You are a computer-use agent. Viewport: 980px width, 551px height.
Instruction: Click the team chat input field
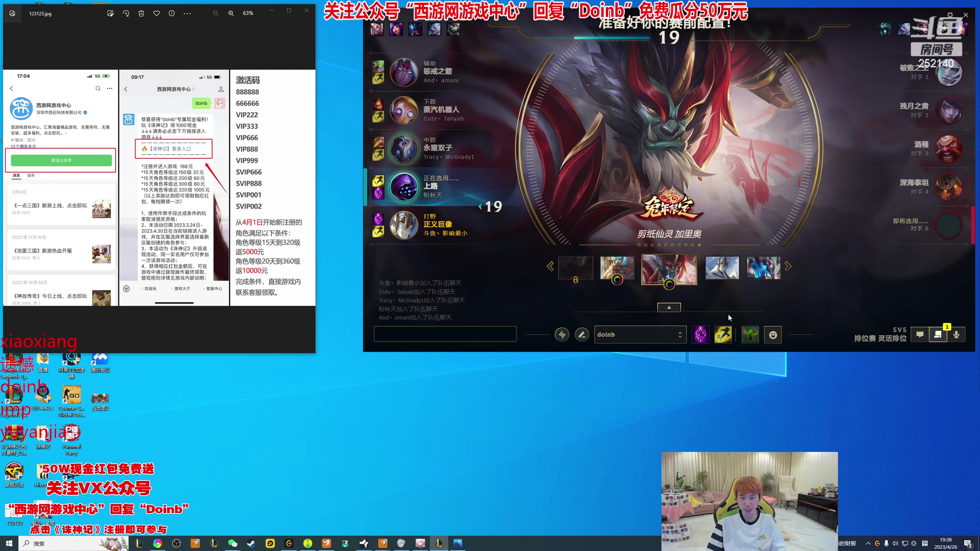tap(445, 334)
